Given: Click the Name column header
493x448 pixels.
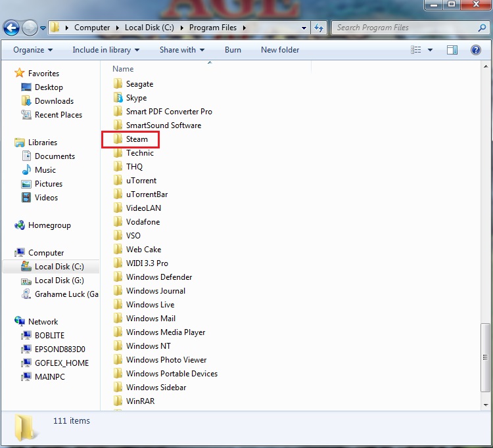Looking at the screenshot, I should (x=123, y=69).
